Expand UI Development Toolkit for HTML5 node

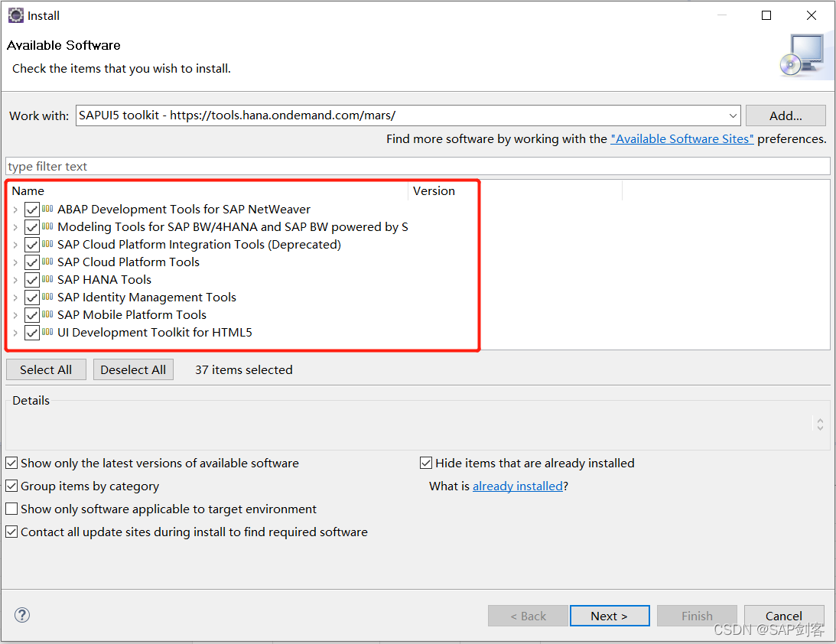point(15,333)
